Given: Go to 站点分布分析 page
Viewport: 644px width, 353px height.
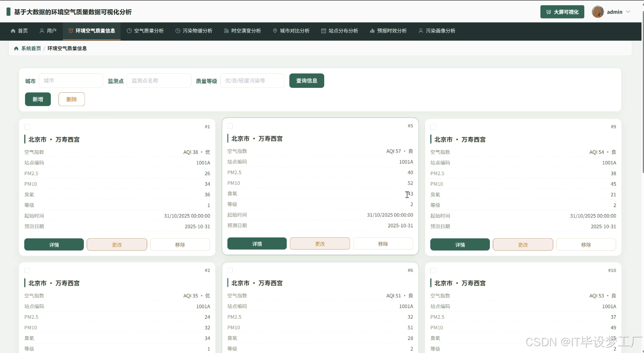Looking at the screenshot, I should 340,31.
